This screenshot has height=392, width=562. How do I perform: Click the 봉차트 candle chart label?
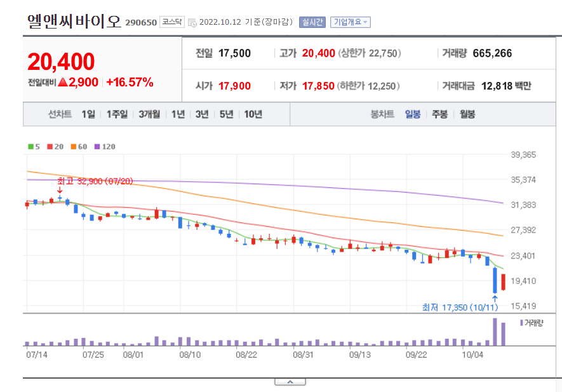(382, 114)
